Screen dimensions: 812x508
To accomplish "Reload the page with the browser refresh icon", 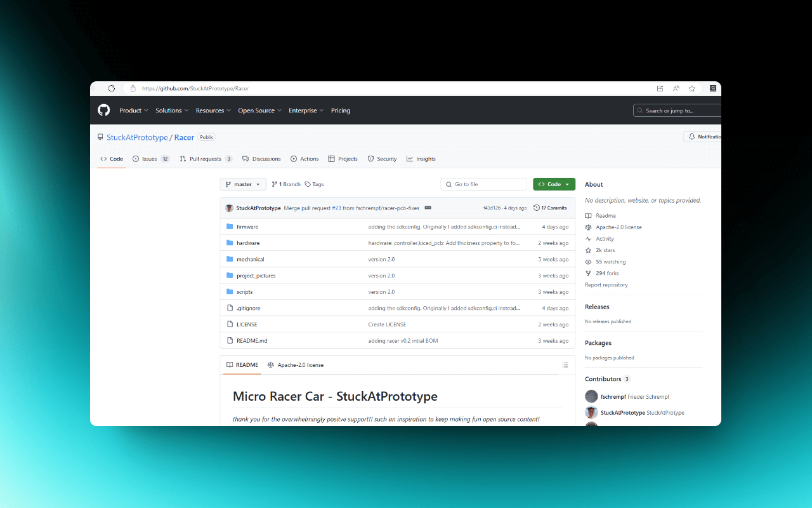I will click(112, 88).
